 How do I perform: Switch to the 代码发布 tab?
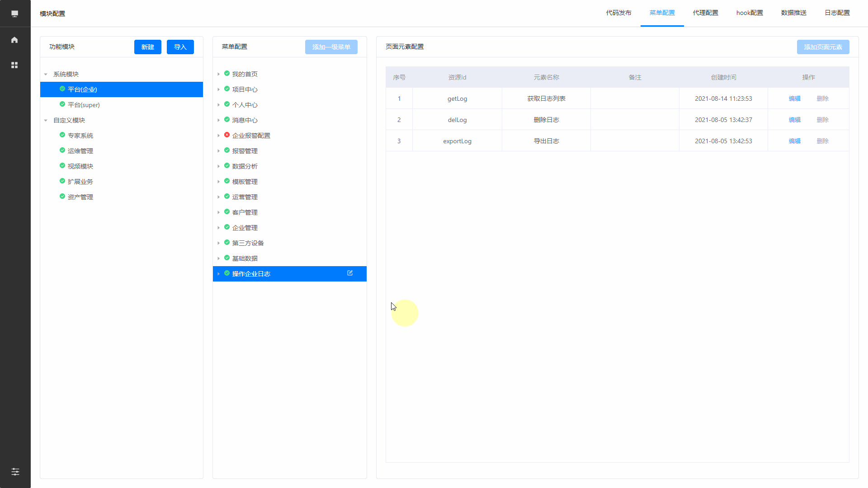(618, 13)
